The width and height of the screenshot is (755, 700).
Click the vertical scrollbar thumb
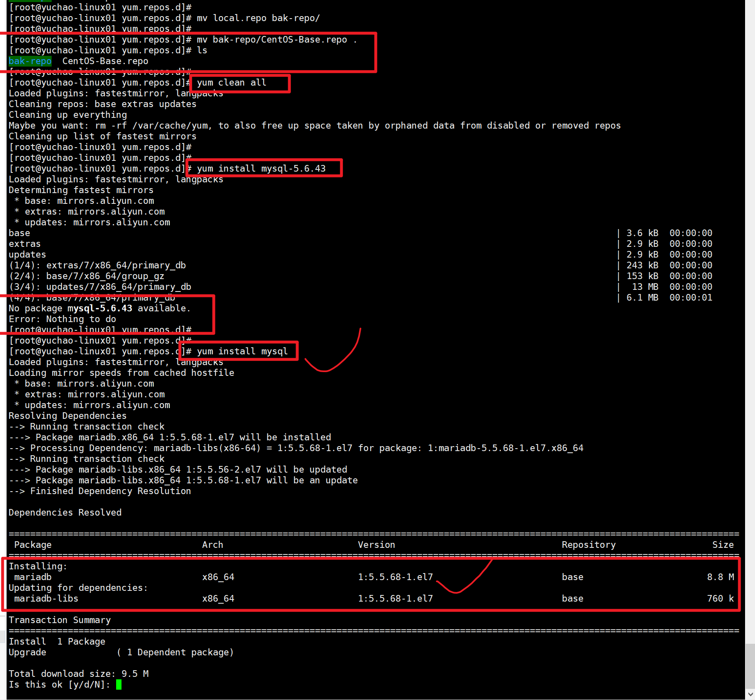click(750, 666)
